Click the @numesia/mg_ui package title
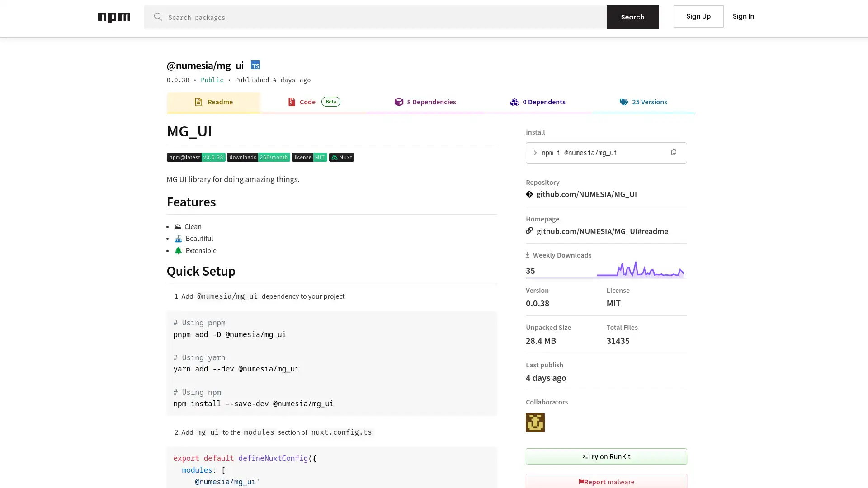Viewport: 868px width, 488px height. click(205, 66)
